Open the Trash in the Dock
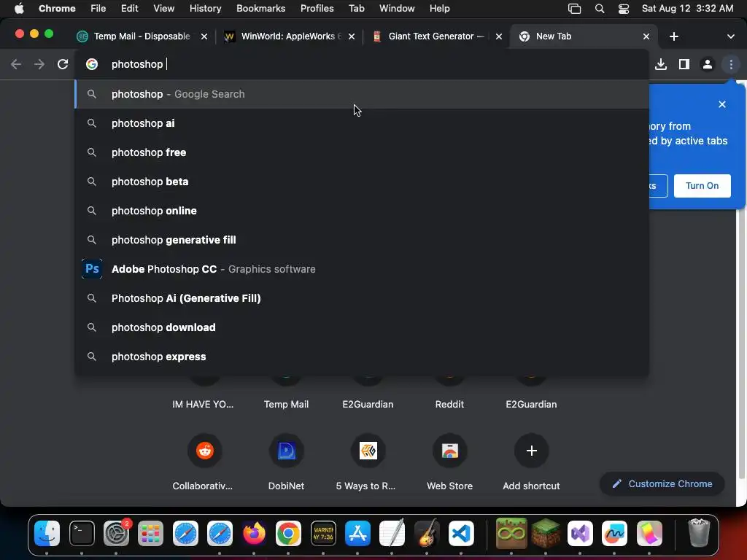Viewport: 747px width, 560px height. click(x=699, y=533)
